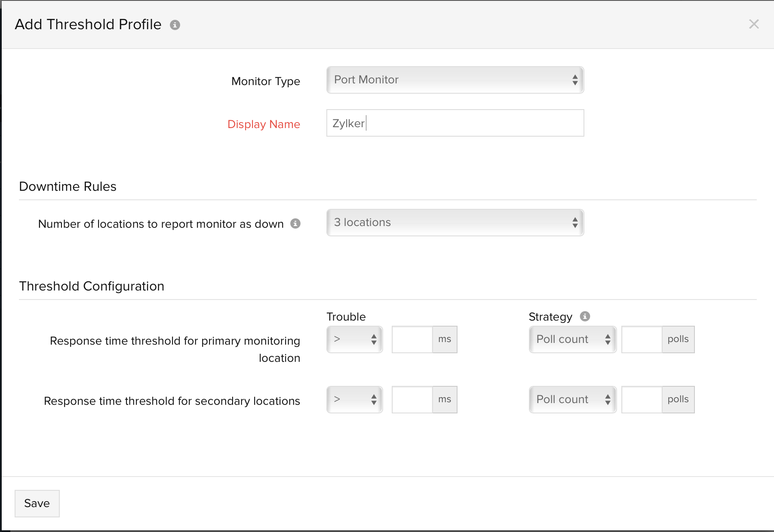
Task: Click the Save button
Action: (x=37, y=504)
